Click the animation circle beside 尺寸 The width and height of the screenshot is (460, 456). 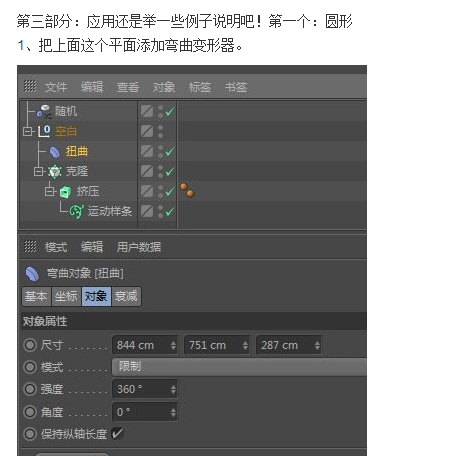pos(30,345)
